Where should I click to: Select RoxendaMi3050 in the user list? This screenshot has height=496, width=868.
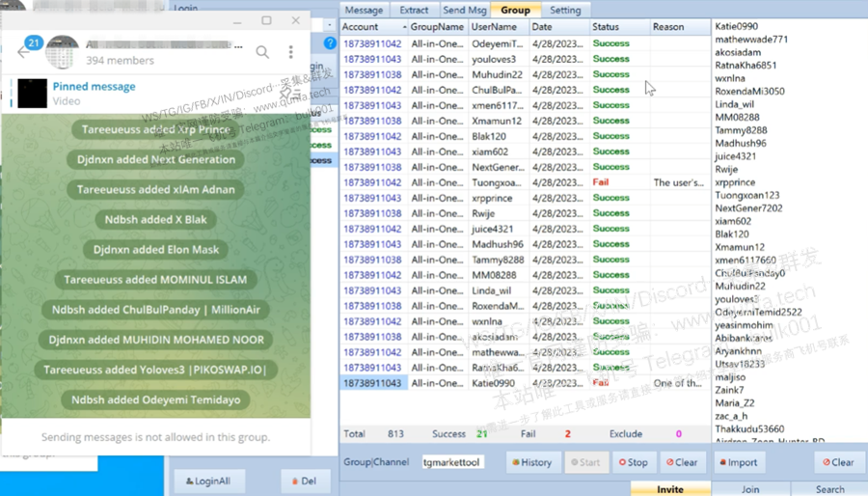click(749, 92)
